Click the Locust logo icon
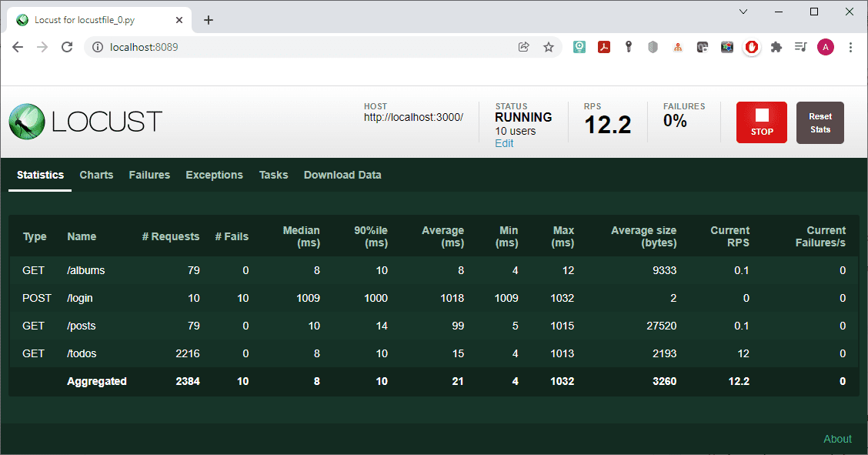The height and width of the screenshot is (455, 868). pos(27,121)
